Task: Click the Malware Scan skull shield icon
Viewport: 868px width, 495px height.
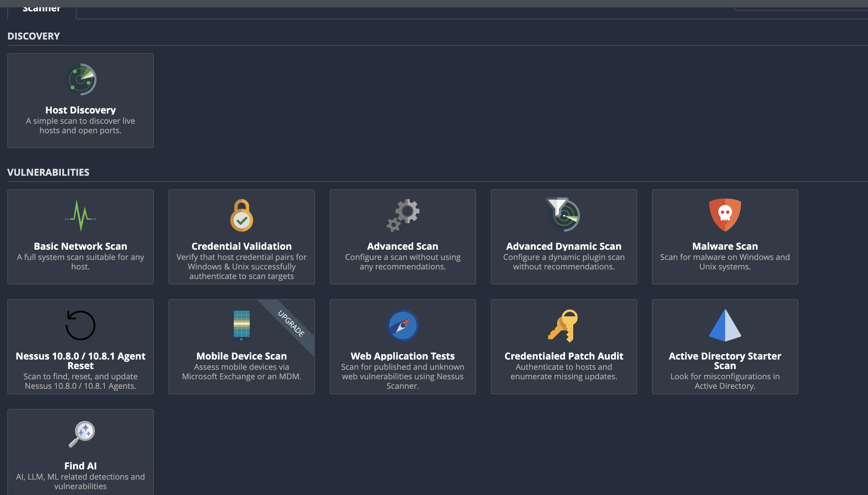Action: (x=725, y=215)
